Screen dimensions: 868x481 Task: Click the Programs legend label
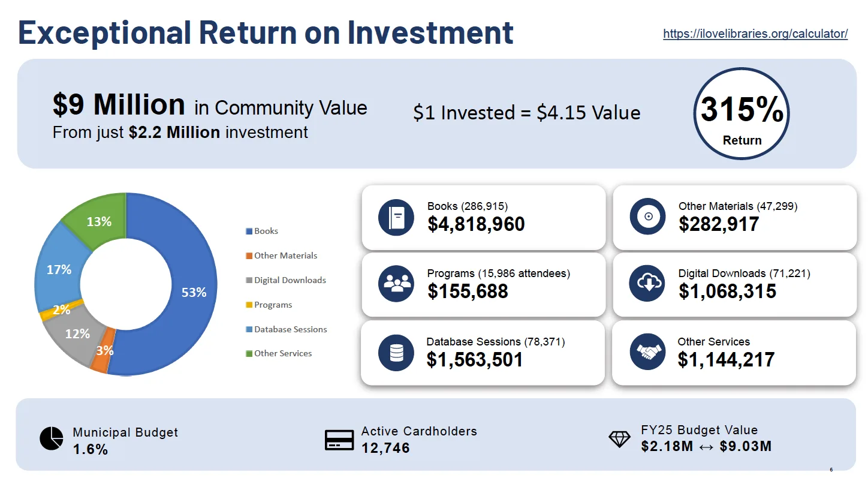click(x=273, y=305)
